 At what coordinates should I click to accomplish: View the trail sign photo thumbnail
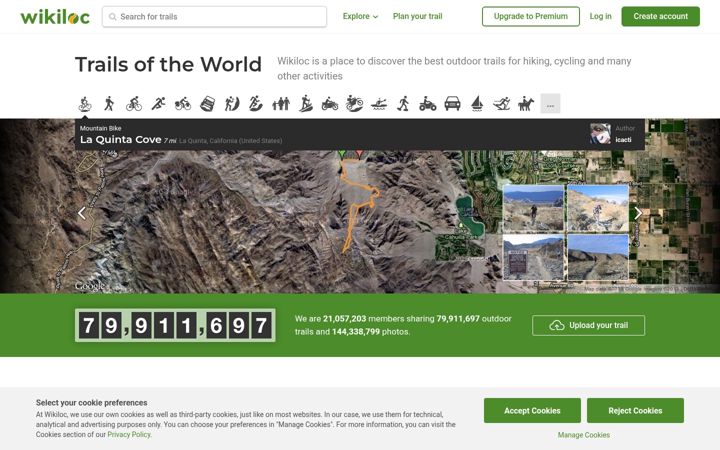[533, 257]
